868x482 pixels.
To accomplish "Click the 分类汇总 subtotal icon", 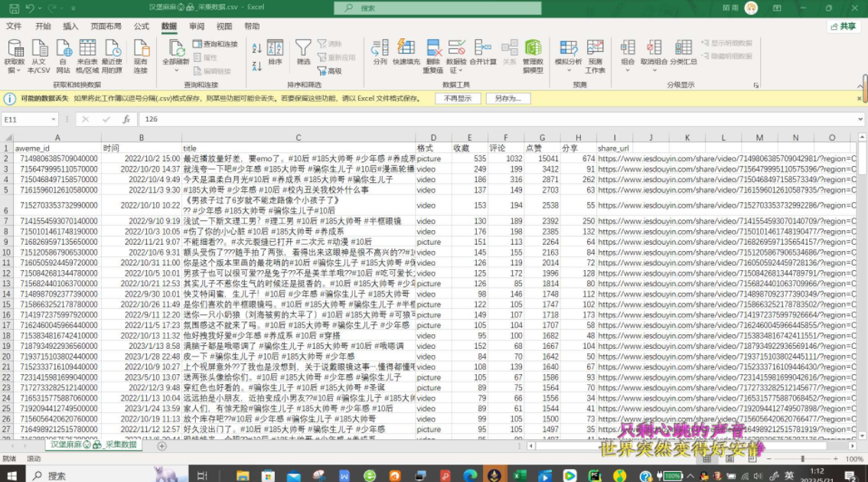I will pyautogui.click(x=683, y=52).
